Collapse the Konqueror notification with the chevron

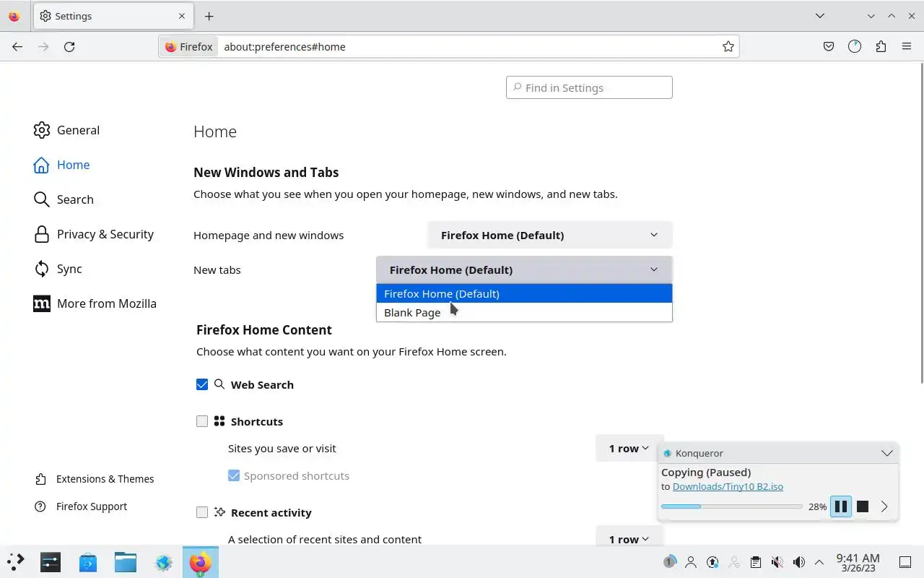coord(886,453)
